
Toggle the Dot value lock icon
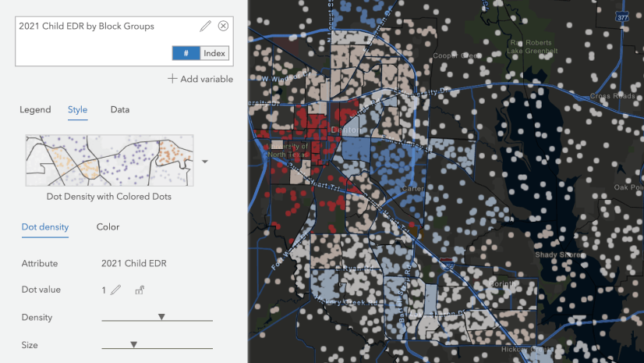click(140, 290)
